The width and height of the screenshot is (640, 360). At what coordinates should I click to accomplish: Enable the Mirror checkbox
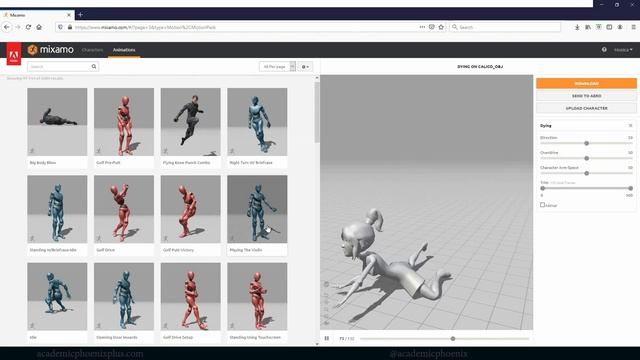(x=542, y=205)
